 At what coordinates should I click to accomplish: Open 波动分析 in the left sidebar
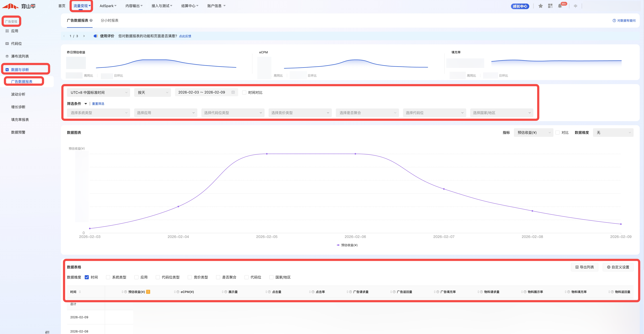pyautogui.click(x=18, y=94)
